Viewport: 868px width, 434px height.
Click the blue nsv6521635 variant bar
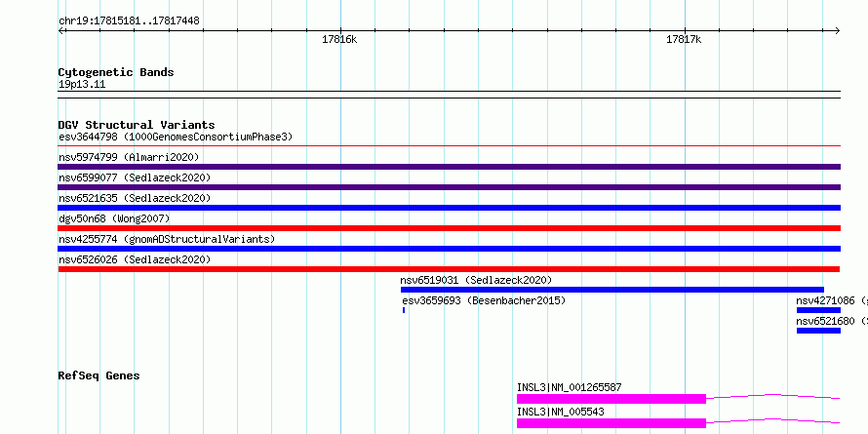point(450,208)
